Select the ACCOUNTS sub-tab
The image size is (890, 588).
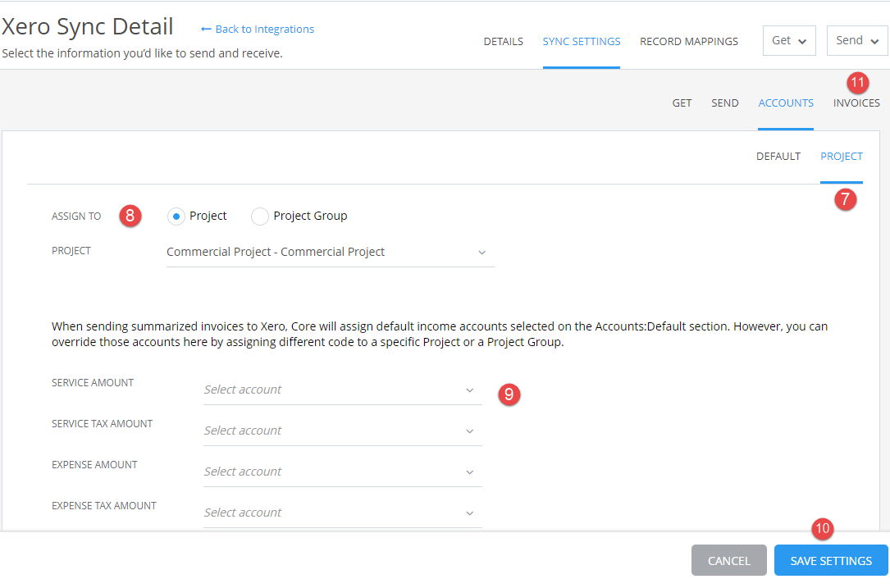pyautogui.click(x=786, y=103)
